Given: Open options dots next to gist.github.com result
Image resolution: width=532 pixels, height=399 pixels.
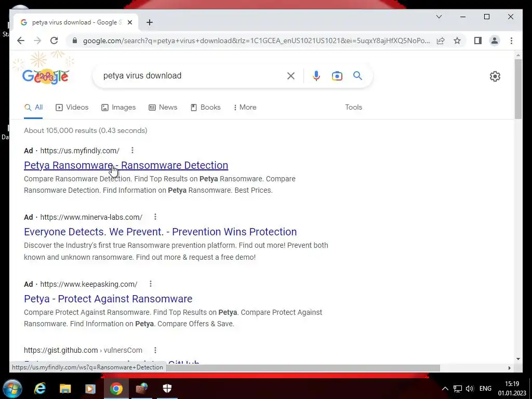Looking at the screenshot, I should [155, 350].
